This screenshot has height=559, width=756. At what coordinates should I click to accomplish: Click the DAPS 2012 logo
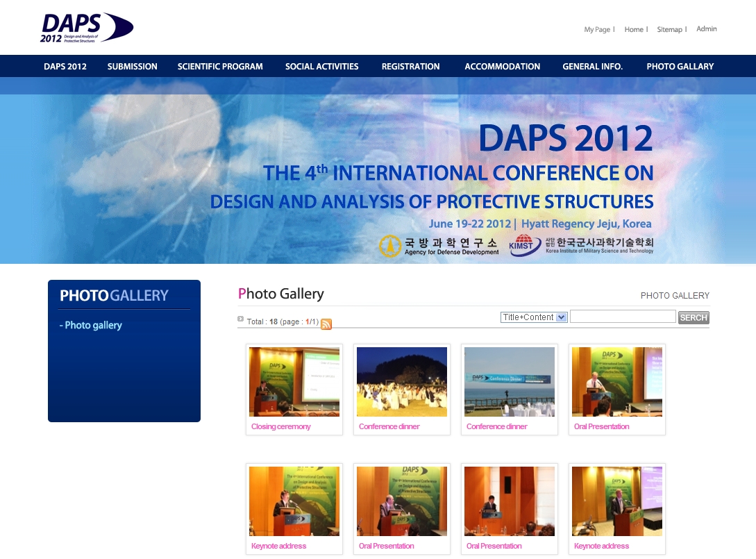tap(87, 28)
